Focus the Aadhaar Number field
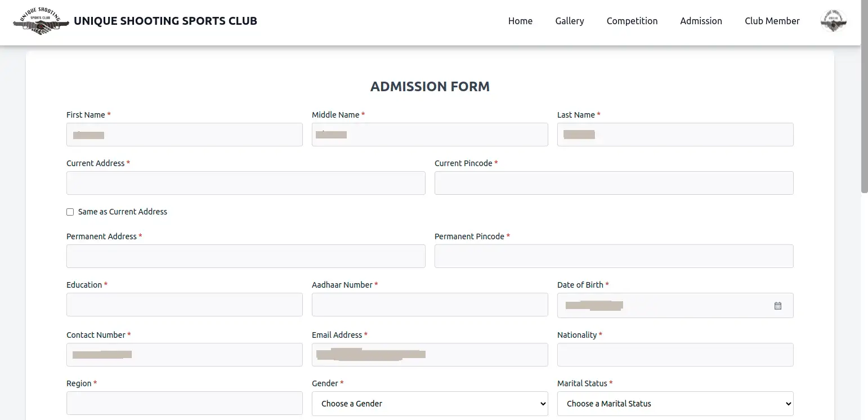Screen dimensions: 868x420 (429, 305)
